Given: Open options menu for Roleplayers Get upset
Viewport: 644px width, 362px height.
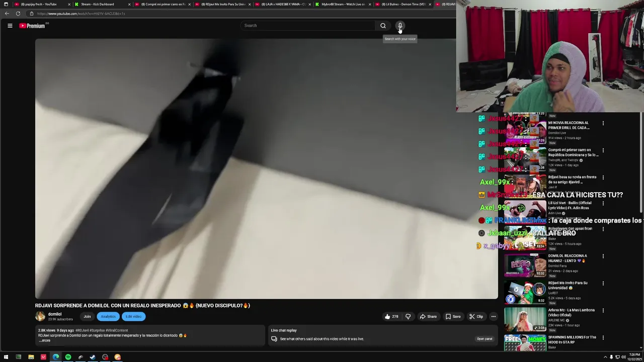Looking at the screenshot, I should pyautogui.click(x=603, y=229).
